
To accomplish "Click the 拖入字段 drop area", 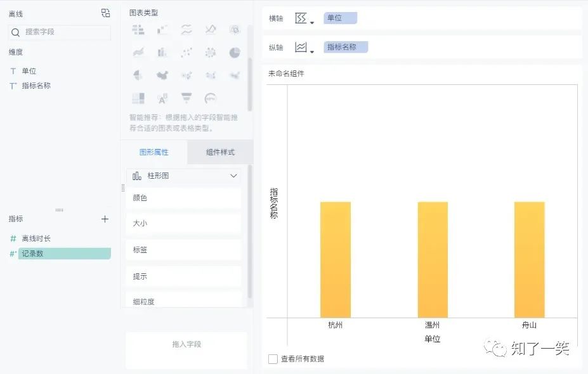I will pyautogui.click(x=186, y=350).
